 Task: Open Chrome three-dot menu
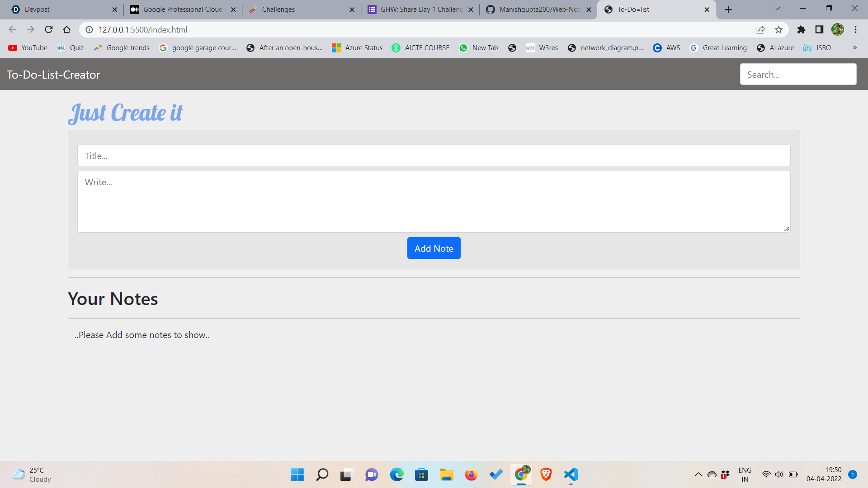pos(855,29)
